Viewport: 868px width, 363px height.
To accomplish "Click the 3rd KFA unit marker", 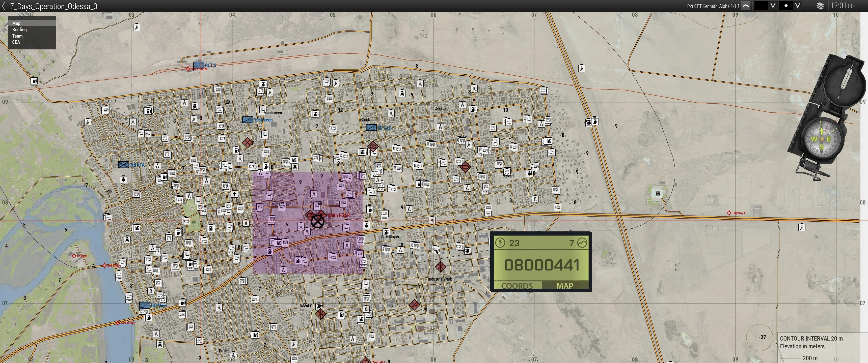I will click(123, 165).
